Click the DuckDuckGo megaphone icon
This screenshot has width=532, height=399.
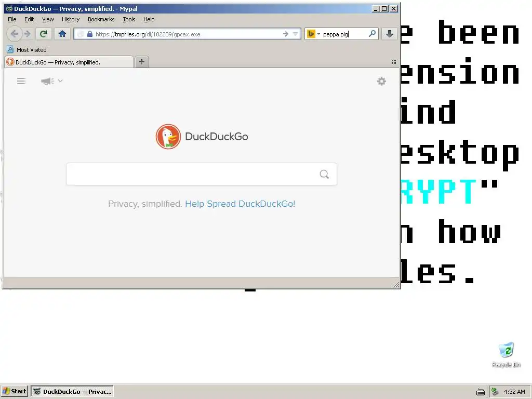(47, 81)
